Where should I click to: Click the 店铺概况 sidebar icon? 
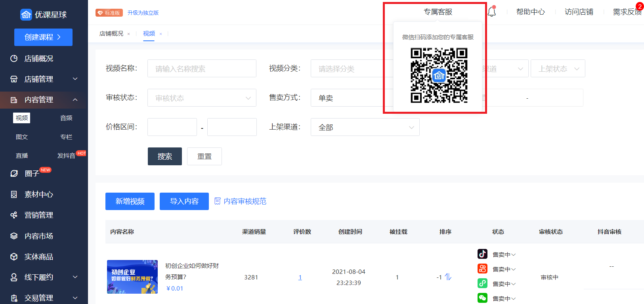pyautogui.click(x=14, y=58)
